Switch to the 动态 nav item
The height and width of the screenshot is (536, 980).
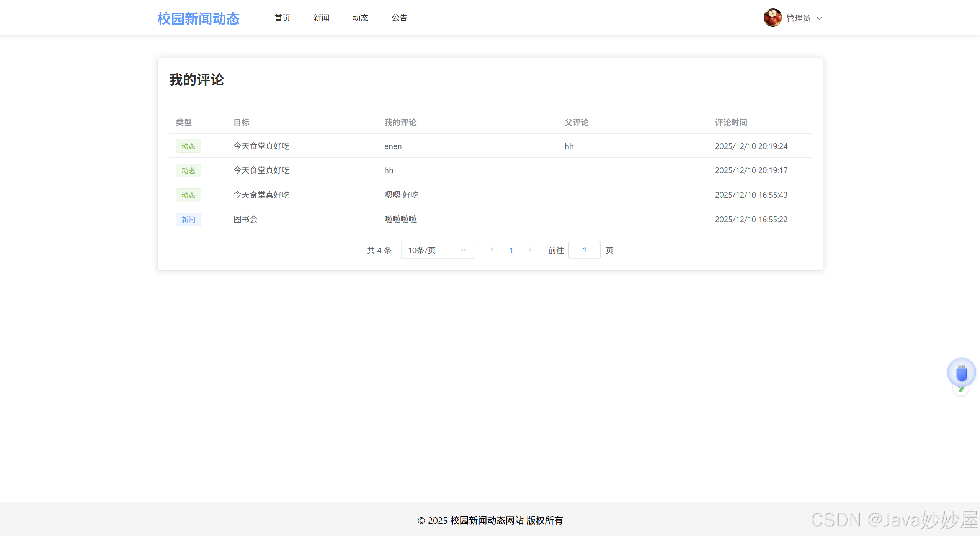(360, 18)
